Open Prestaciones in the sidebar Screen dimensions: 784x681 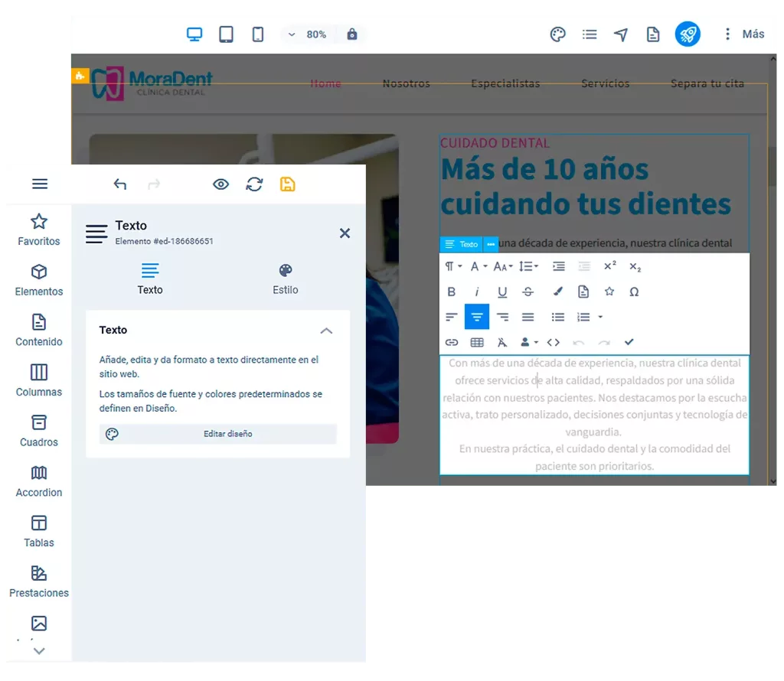pyautogui.click(x=39, y=582)
